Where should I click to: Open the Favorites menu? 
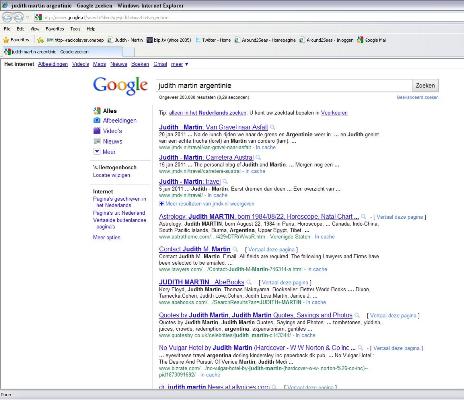point(55,29)
